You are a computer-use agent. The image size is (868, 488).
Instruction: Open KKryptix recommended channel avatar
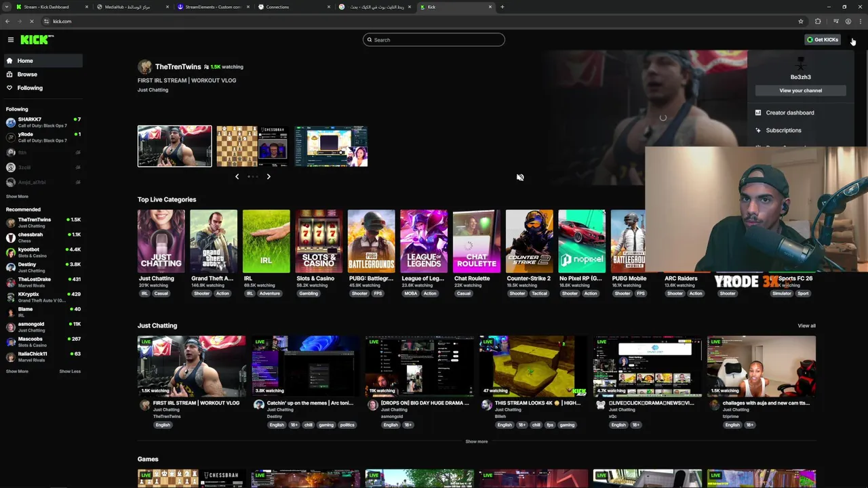(11, 298)
